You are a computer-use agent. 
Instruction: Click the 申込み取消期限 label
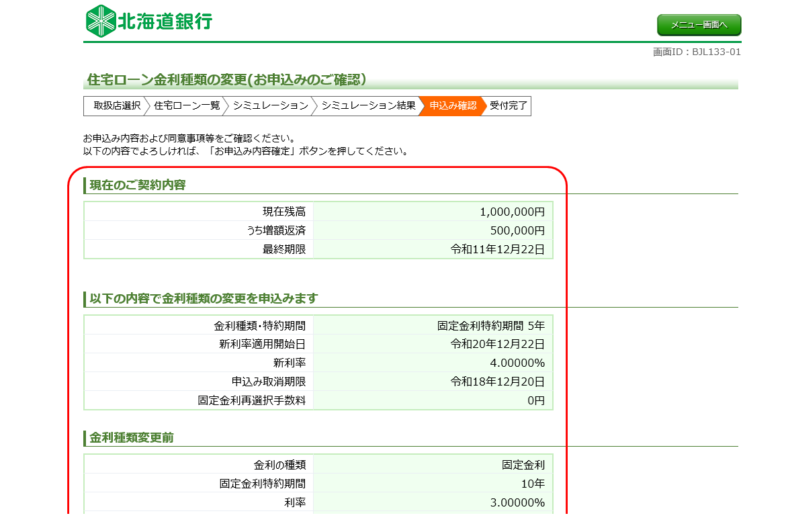click(268, 382)
